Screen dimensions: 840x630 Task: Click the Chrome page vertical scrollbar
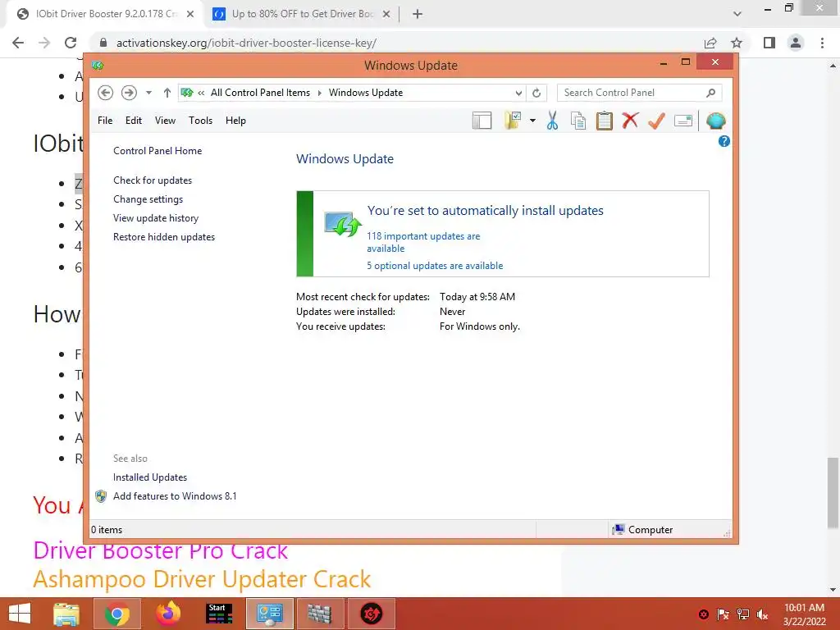(x=833, y=493)
